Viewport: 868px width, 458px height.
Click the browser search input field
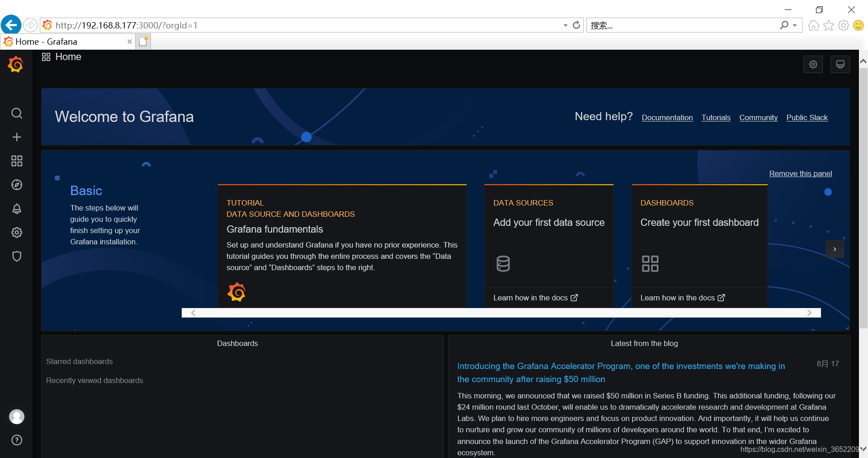[x=683, y=25]
